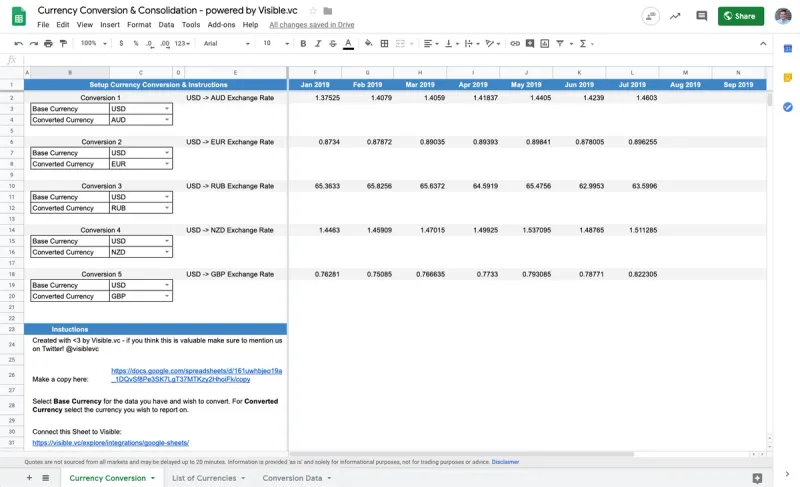The width and height of the screenshot is (800, 487).
Task: Open the Data menu
Action: pyautogui.click(x=166, y=24)
